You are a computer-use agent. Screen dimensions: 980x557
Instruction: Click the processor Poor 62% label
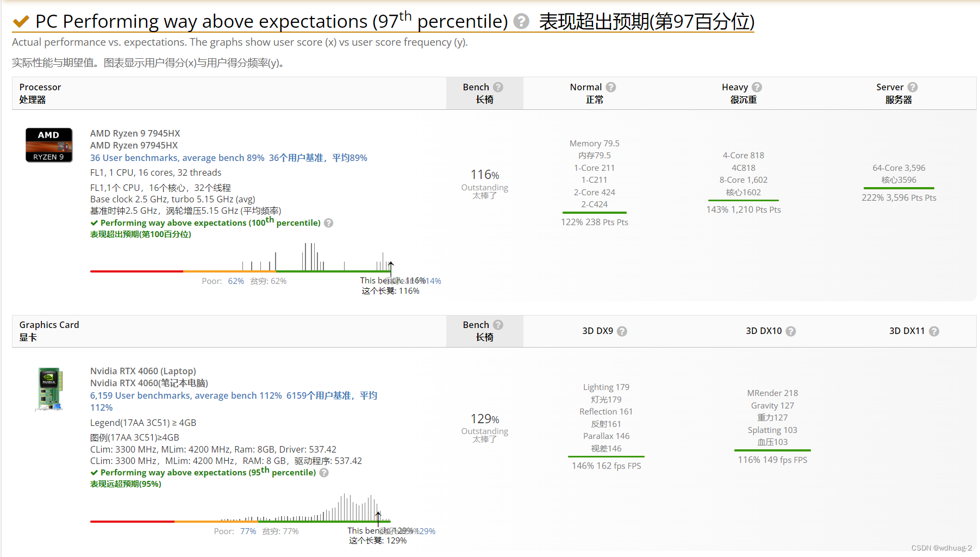[223, 281]
